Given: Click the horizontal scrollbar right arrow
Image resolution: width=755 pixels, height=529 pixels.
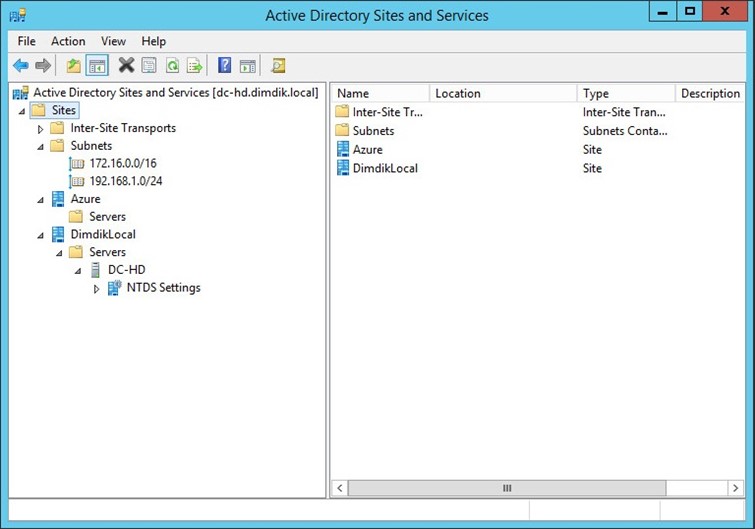Looking at the screenshot, I should [735, 488].
